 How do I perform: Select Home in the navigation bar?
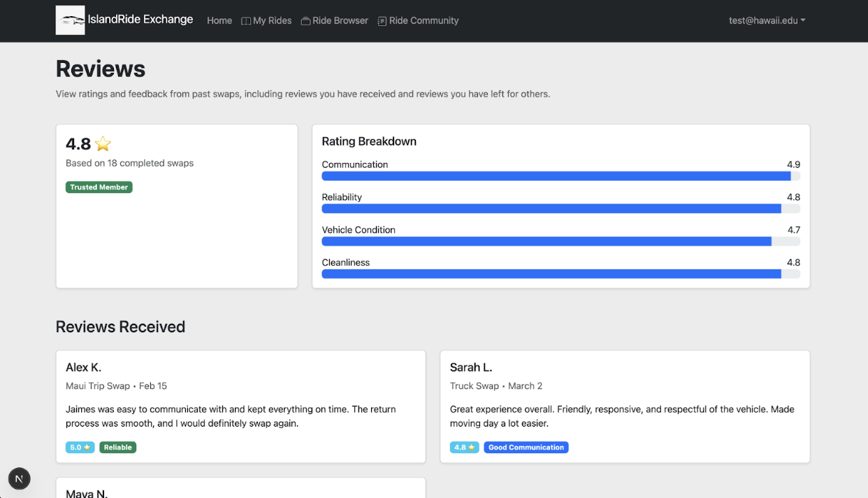click(x=219, y=20)
